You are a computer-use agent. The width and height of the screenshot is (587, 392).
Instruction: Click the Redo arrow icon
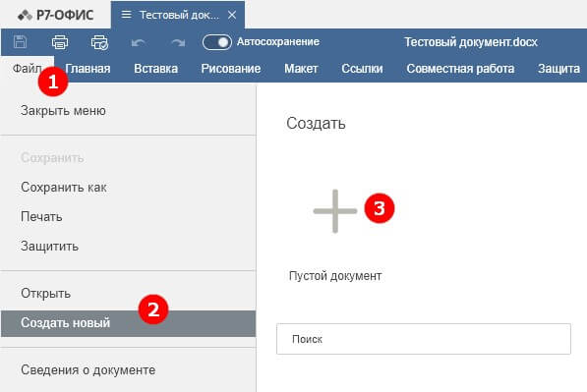pos(178,42)
